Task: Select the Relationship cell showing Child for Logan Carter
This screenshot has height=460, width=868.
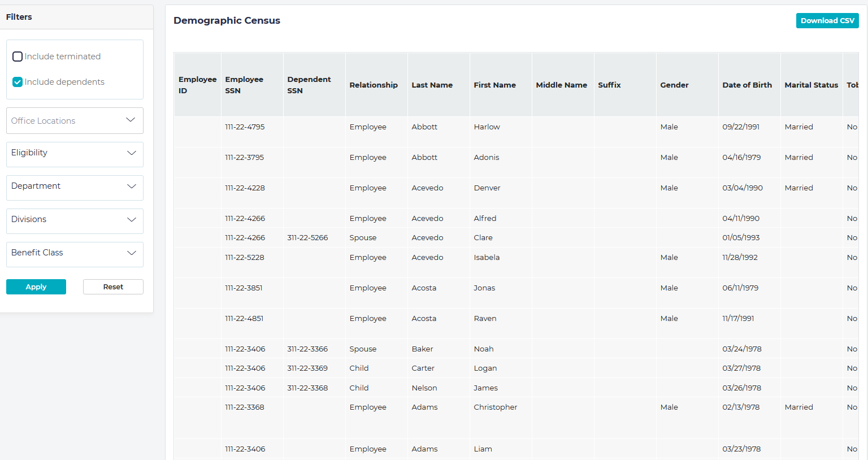Action: click(359, 368)
